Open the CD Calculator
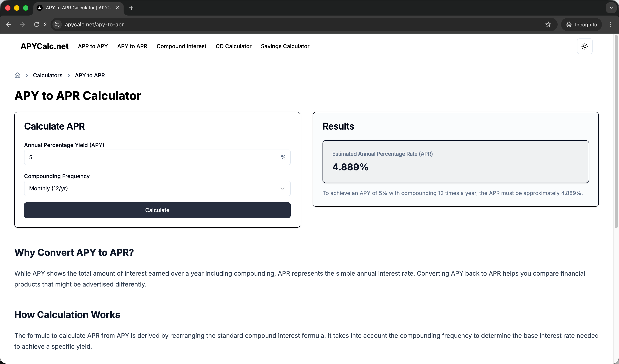Viewport: 619px width, 364px height. point(233,46)
